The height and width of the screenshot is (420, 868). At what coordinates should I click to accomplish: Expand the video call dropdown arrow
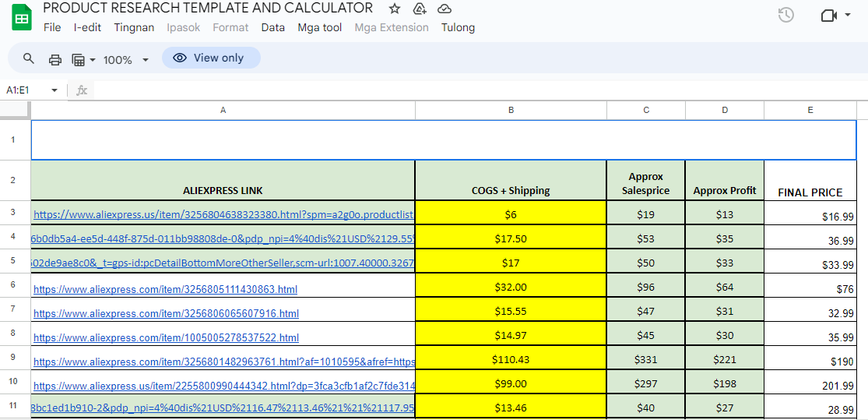[x=848, y=16]
